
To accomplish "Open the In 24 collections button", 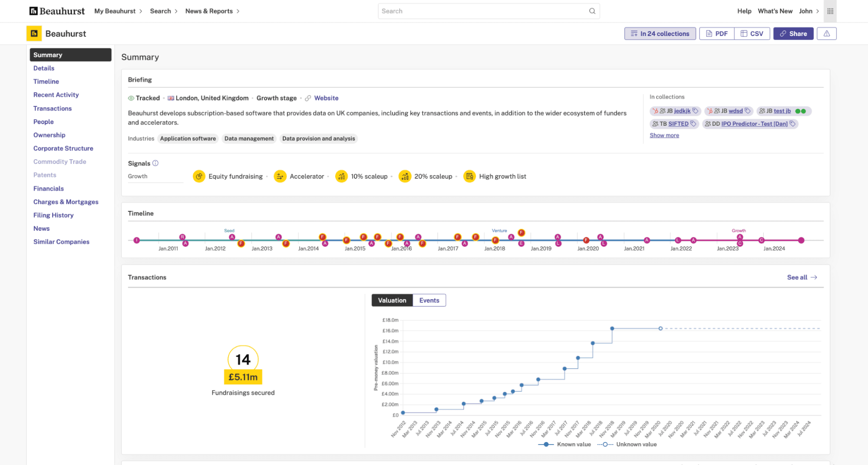I will [x=660, y=33].
